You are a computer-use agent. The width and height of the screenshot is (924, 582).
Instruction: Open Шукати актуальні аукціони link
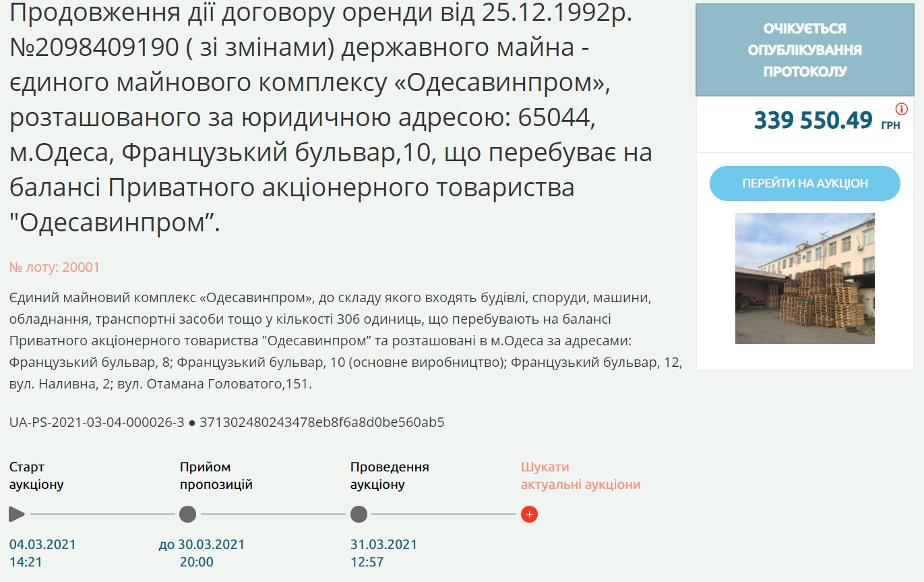tap(580, 475)
